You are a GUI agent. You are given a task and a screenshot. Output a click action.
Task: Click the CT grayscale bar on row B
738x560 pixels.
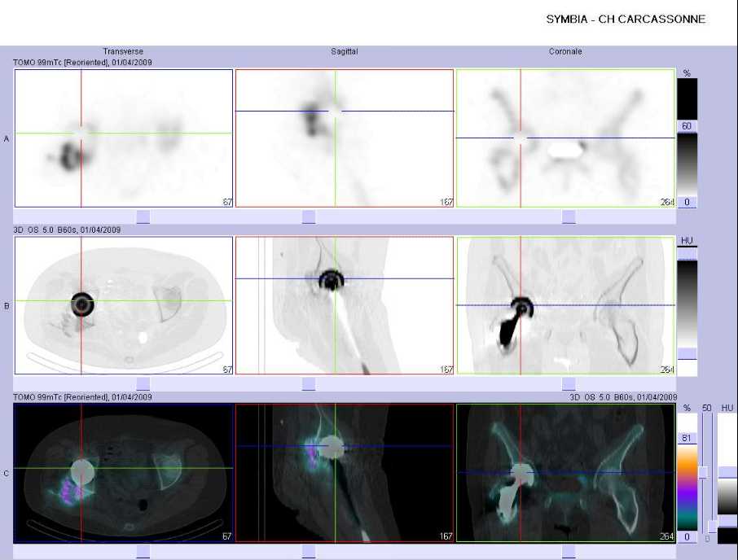pos(687,304)
